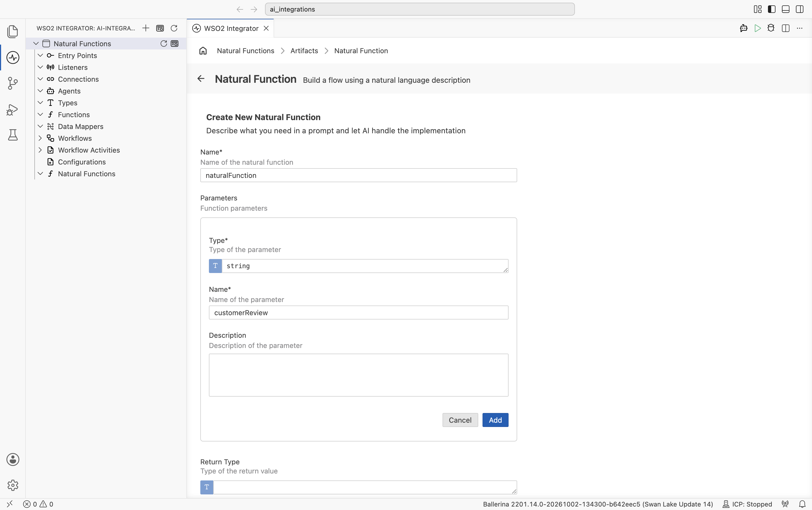Image resolution: width=812 pixels, height=510 pixels.
Task: Click the plus icon in Integrator panel header
Action: (146, 28)
